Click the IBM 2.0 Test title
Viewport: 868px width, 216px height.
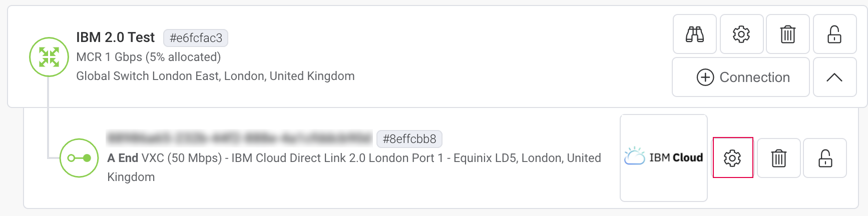coord(116,37)
